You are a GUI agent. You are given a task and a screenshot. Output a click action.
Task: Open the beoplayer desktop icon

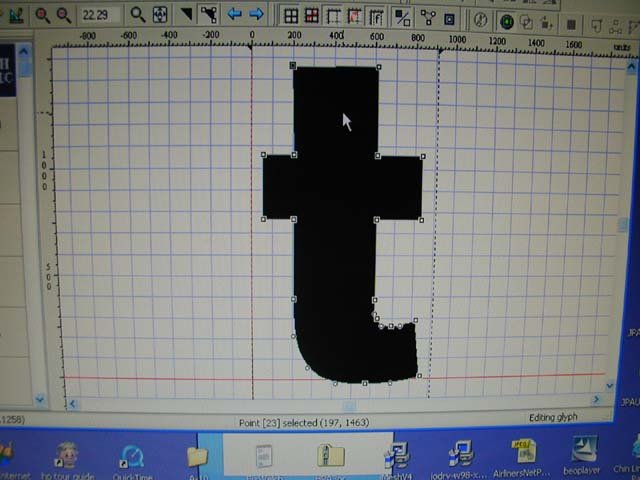(x=583, y=452)
